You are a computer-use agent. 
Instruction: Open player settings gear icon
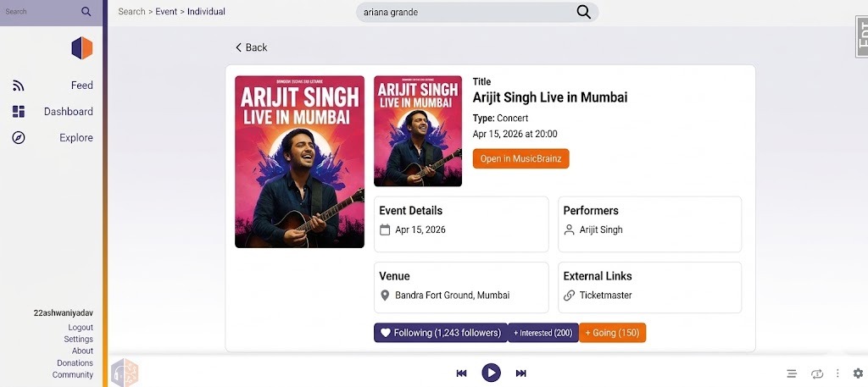(x=858, y=373)
